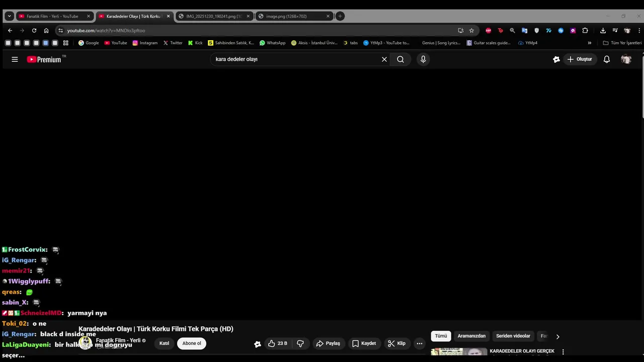Open Chrome three-dot menu
The image size is (644, 362).
(639, 30)
